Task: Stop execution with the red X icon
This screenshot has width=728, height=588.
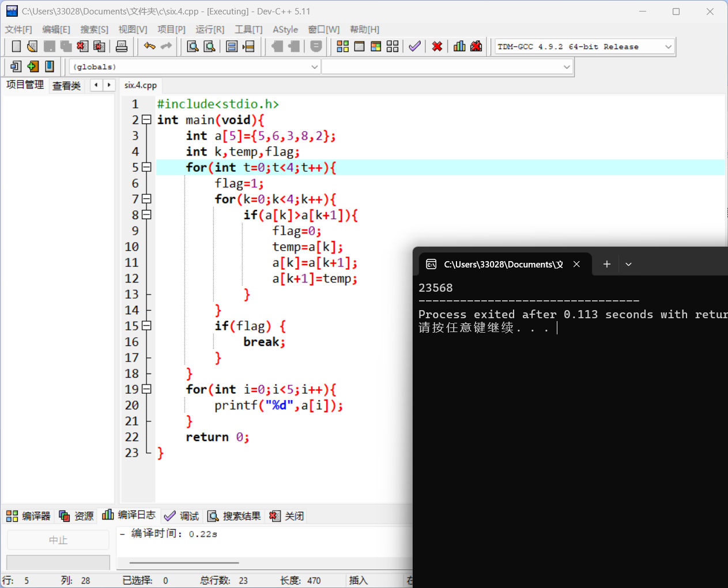Action: (x=437, y=46)
